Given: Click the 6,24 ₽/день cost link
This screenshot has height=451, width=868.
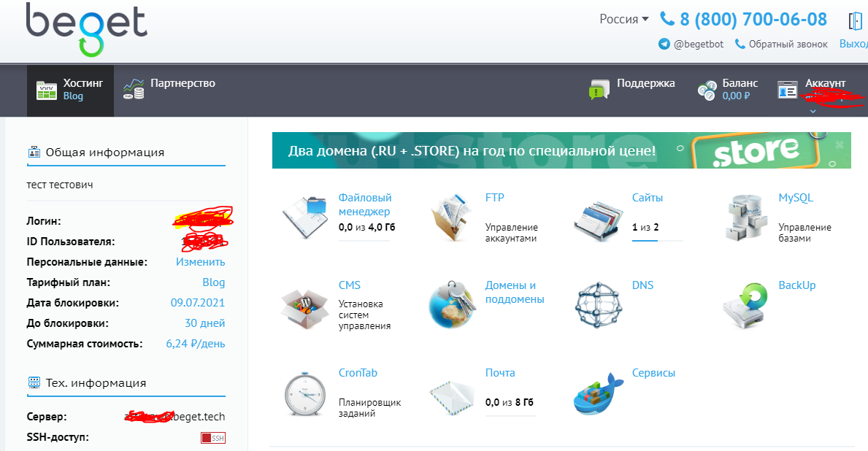Looking at the screenshot, I should 196,344.
